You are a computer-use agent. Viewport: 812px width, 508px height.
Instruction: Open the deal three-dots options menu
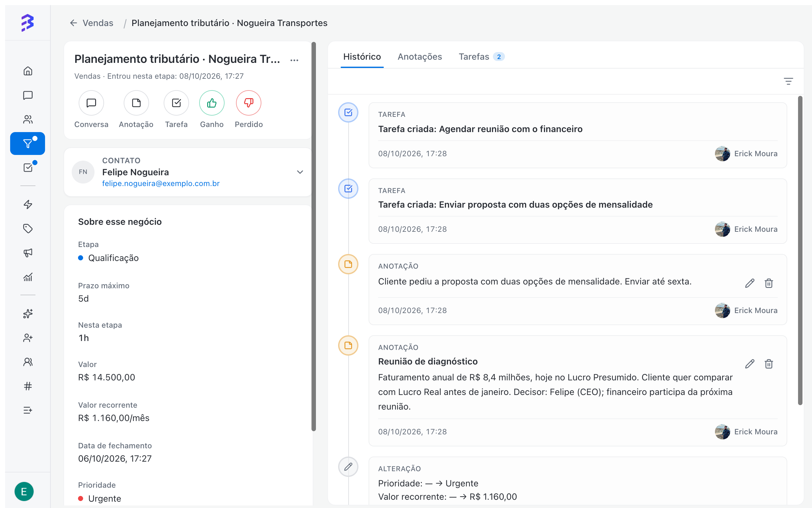point(294,60)
